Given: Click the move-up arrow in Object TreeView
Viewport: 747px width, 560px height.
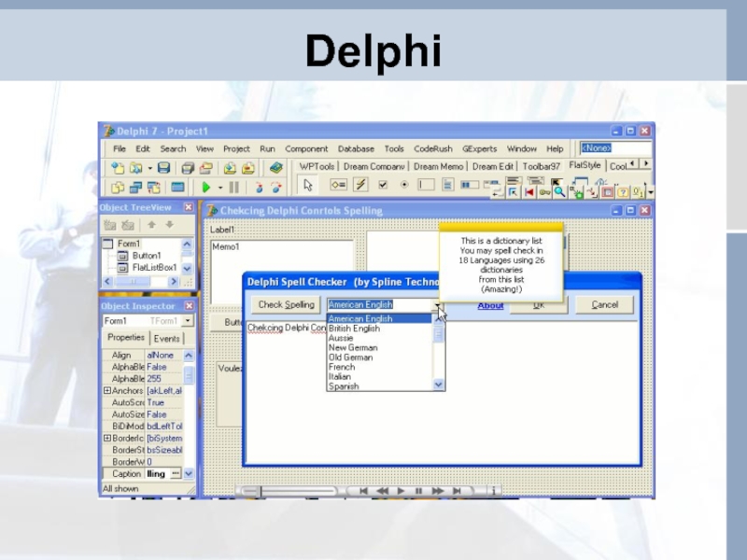Looking at the screenshot, I should 151,225.
